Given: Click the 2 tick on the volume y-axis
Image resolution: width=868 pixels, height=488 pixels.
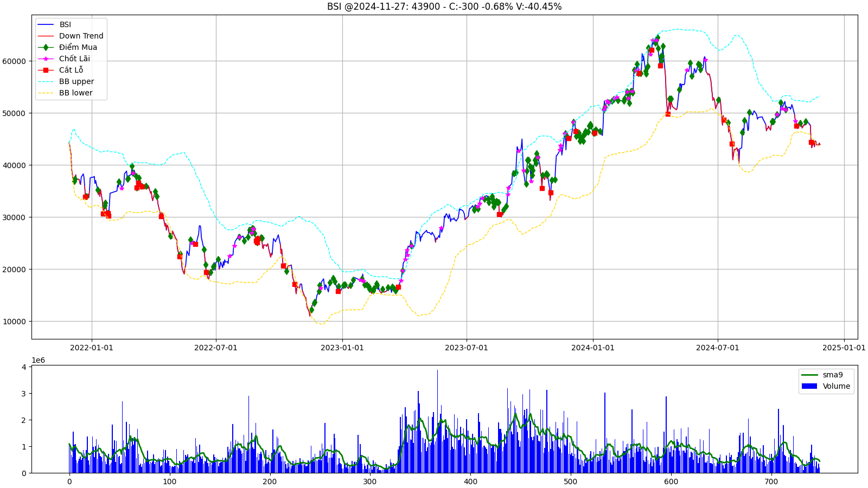Looking at the screenshot, I should pyautogui.click(x=24, y=420).
